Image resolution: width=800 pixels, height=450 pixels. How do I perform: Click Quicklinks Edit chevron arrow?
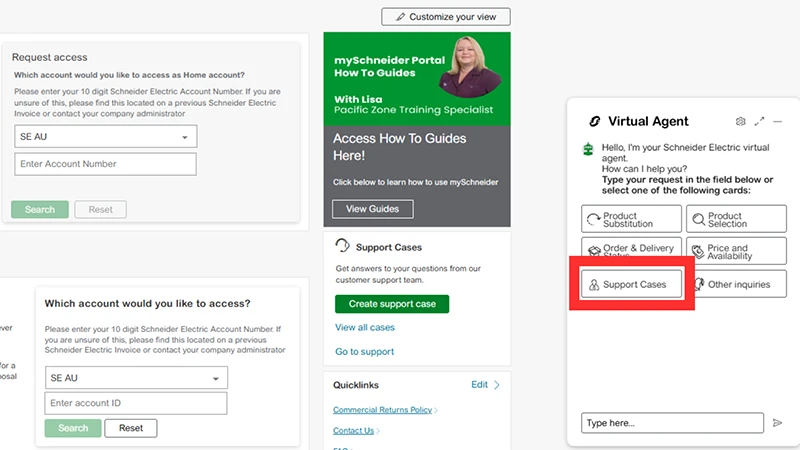[x=496, y=385]
